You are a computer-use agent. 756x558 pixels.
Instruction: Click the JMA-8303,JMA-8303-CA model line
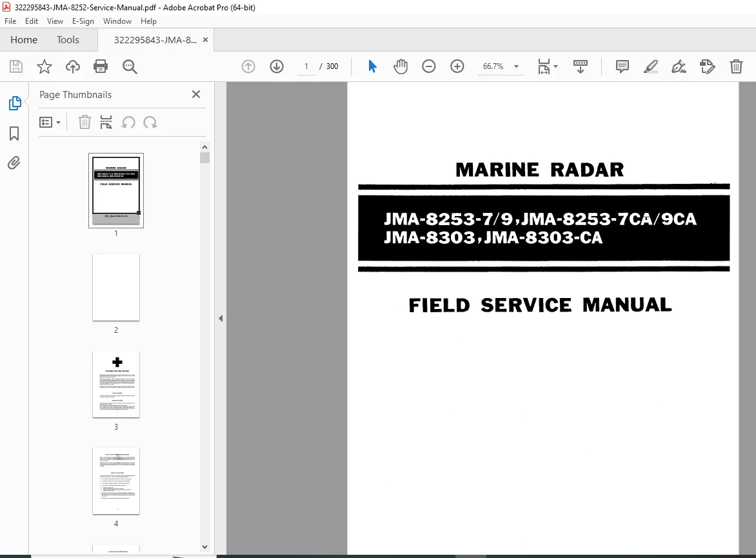[x=493, y=238]
